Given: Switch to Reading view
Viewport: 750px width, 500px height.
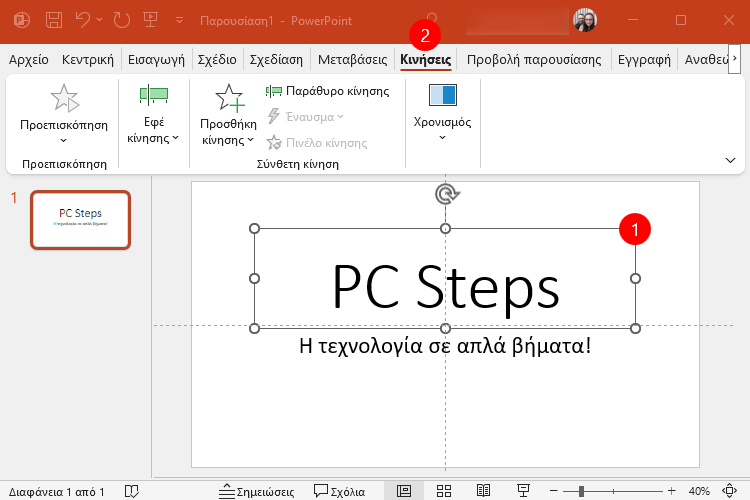Looking at the screenshot, I should point(484,491).
